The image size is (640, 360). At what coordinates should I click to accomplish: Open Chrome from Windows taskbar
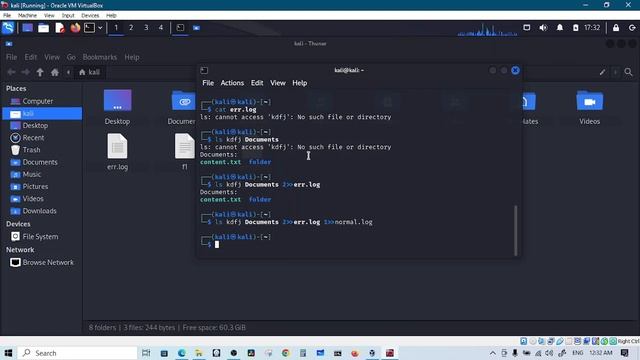click(x=285, y=353)
